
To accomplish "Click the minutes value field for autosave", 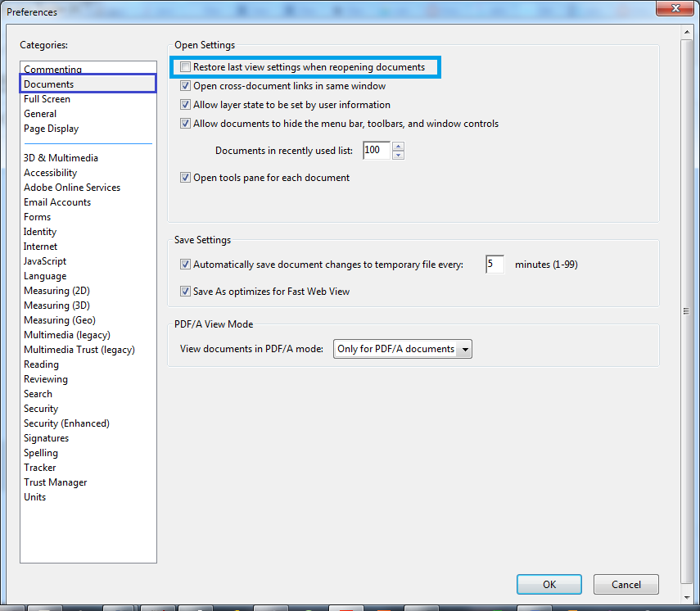I will (495, 264).
